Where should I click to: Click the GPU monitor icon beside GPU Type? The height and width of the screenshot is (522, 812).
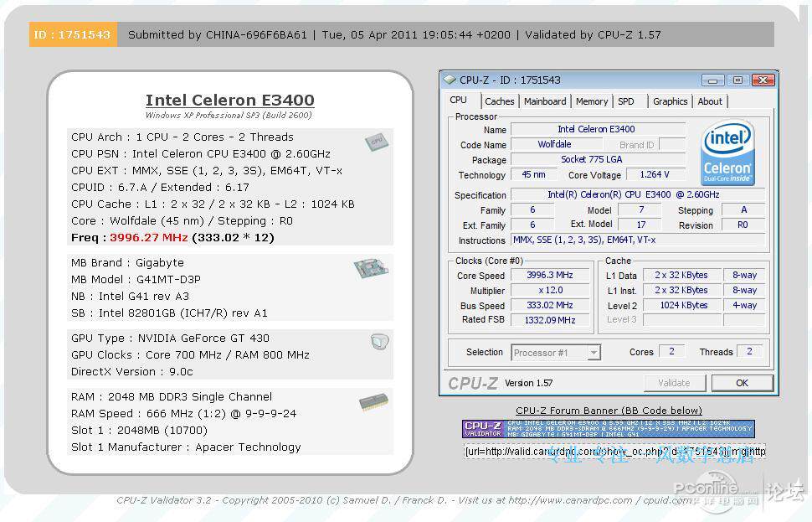pos(379,342)
